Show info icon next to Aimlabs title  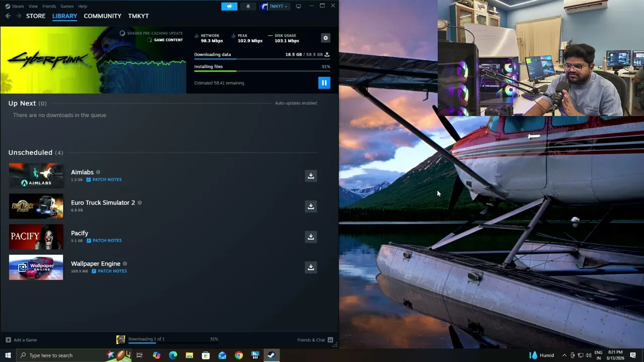pyautogui.click(x=98, y=172)
